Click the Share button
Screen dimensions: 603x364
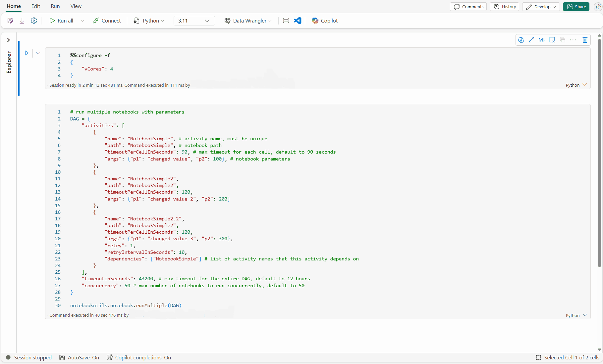tap(576, 7)
